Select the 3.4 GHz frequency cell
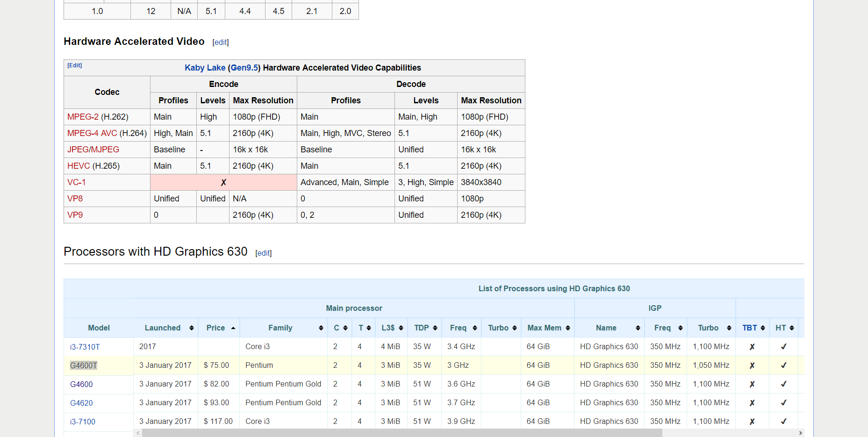 coord(461,346)
